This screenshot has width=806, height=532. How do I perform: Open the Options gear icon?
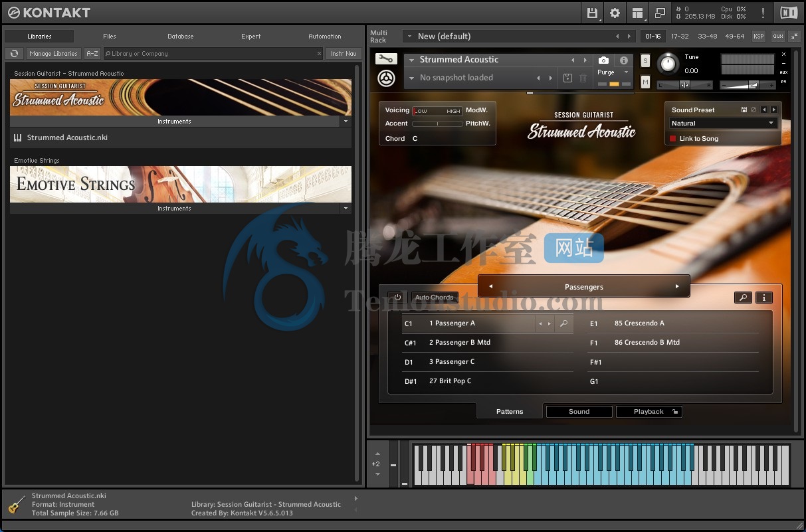[x=615, y=13]
